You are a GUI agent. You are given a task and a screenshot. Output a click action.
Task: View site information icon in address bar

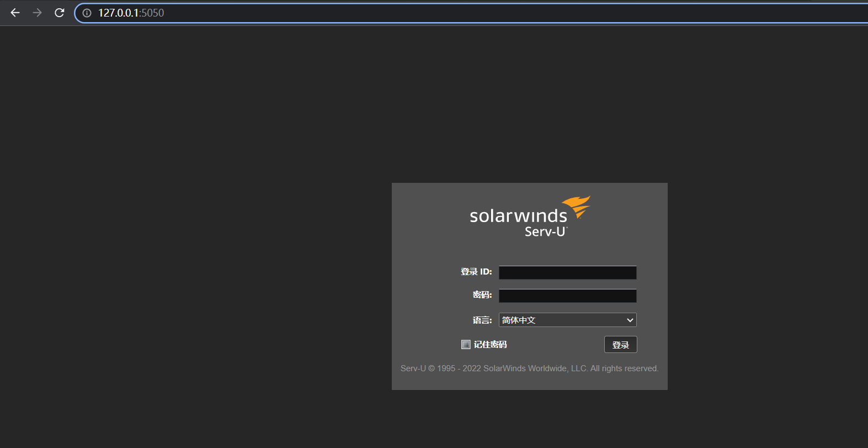[87, 13]
